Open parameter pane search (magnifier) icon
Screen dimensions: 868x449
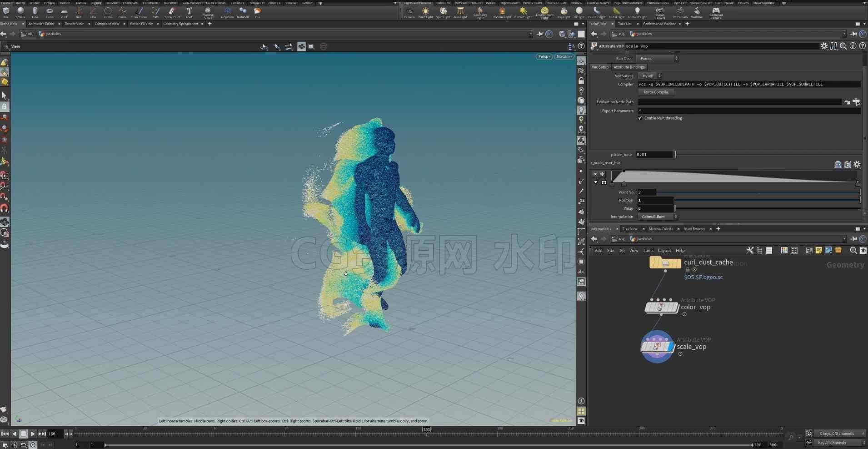point(843,46)
